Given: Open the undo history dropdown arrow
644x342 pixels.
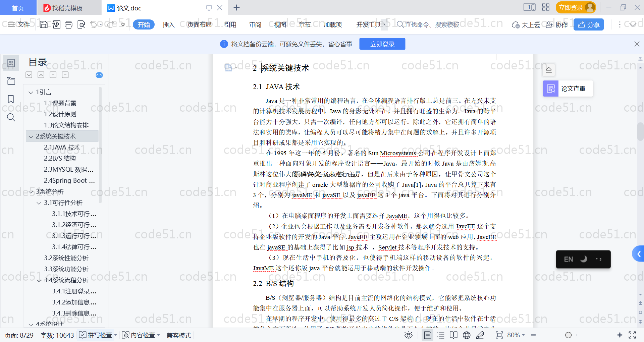Looking at the screenshot, I should coord(101,24).
